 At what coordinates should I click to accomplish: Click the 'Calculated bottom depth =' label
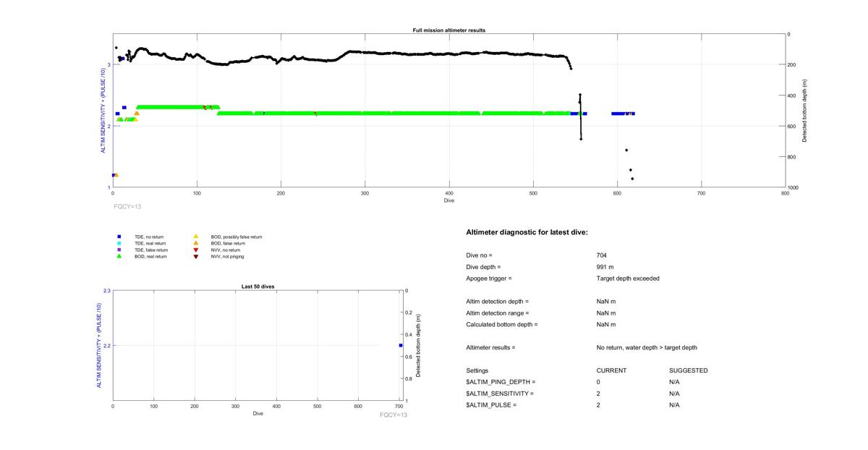click(501, 325)
